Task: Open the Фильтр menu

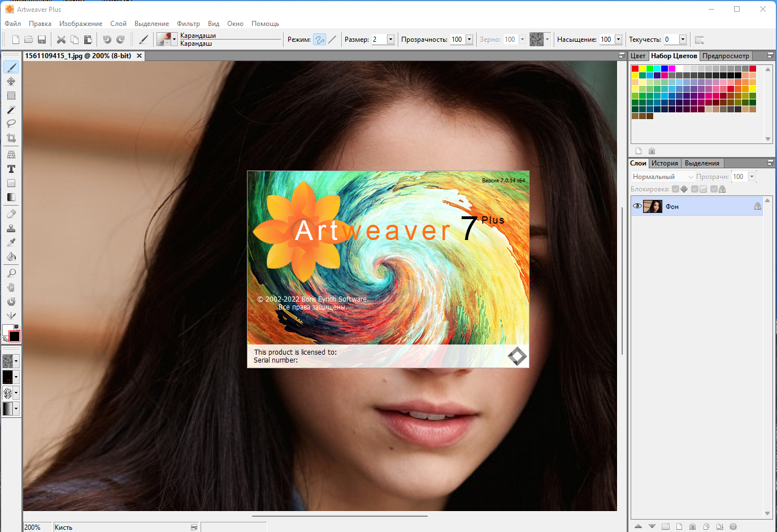Action: [188, 24]
